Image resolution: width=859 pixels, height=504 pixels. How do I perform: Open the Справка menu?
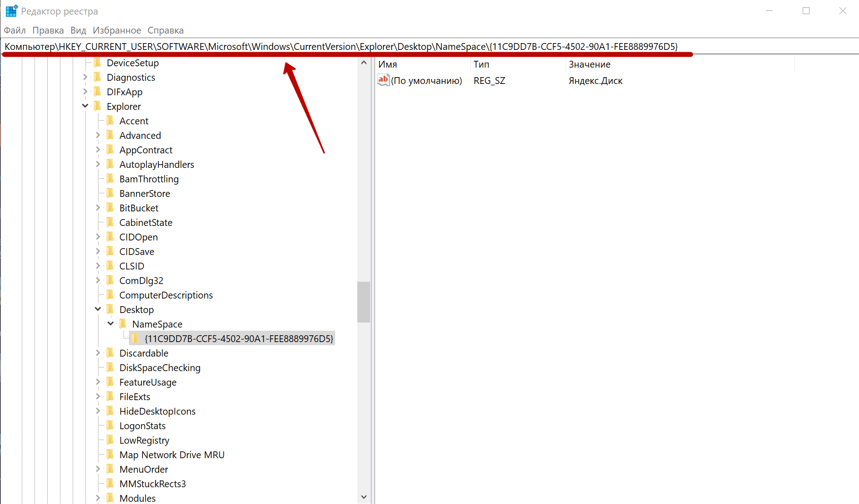pyautogui.click(x=165, y=30)
